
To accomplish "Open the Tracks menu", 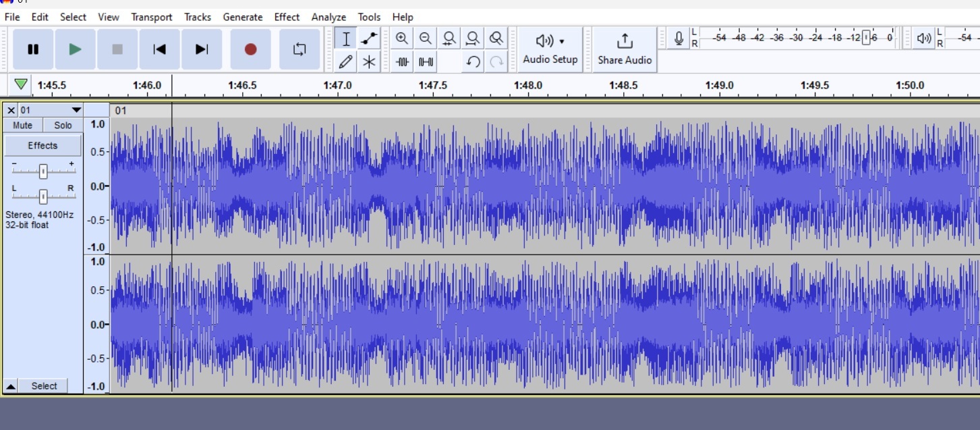I will [x=198, y=17].
